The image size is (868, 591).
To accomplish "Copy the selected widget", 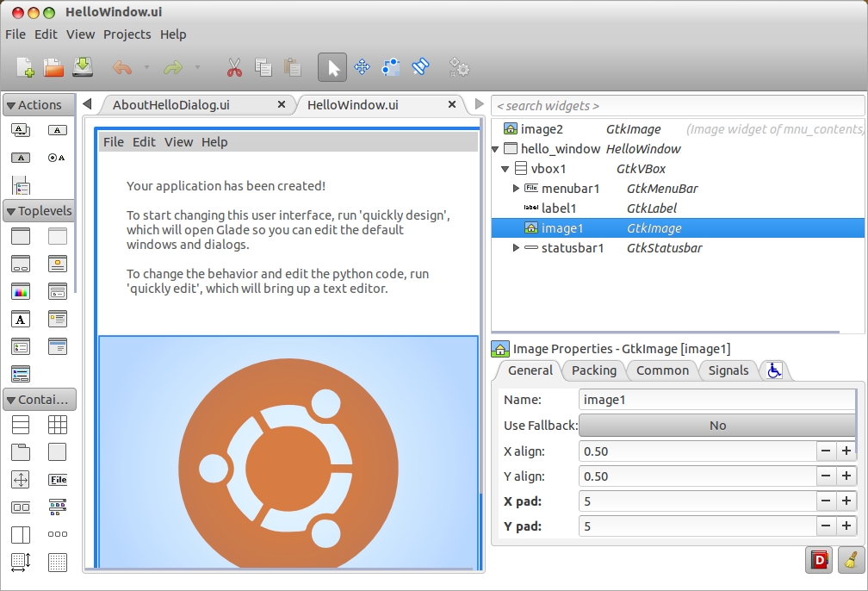I will tap(263, 67).
